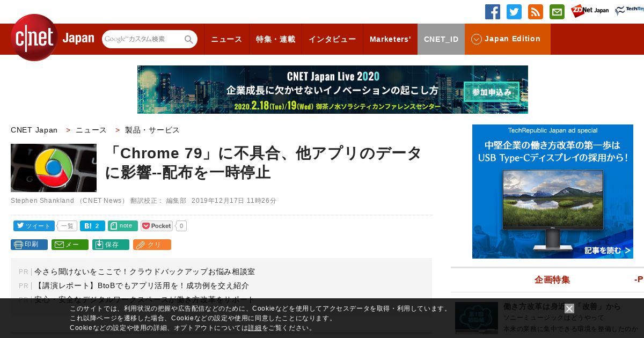The height and width of the screenshot is (338, 644).
Task: Open the ニュース menu
Action: click(226, 39)
